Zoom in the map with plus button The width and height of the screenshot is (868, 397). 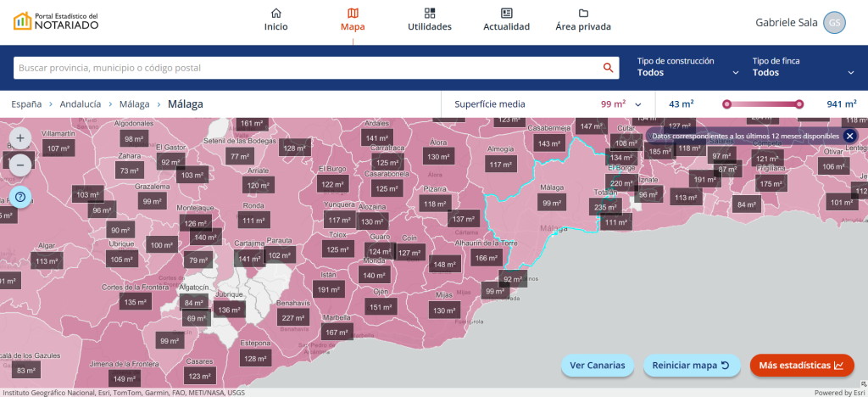pyautogui.click(x=21, y=137)
